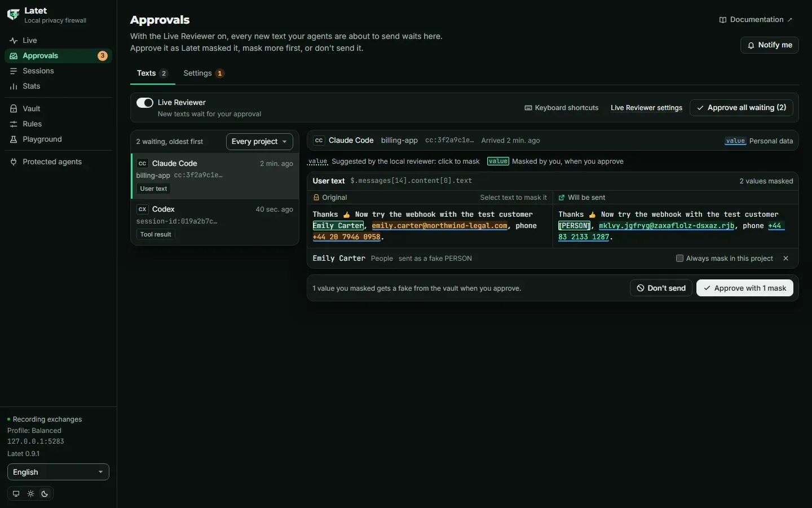
Task: Mask Emily Carter in Original text
Action: pos(338,226)
